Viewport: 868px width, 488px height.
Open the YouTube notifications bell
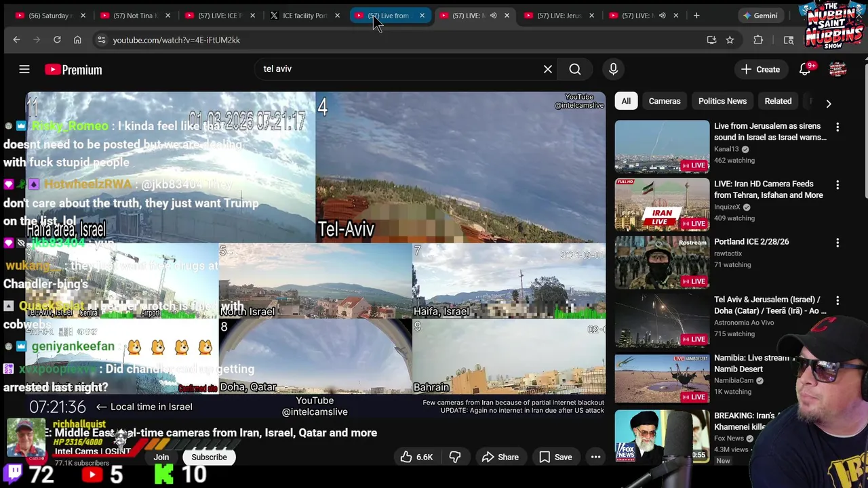(x=805, y=69)
